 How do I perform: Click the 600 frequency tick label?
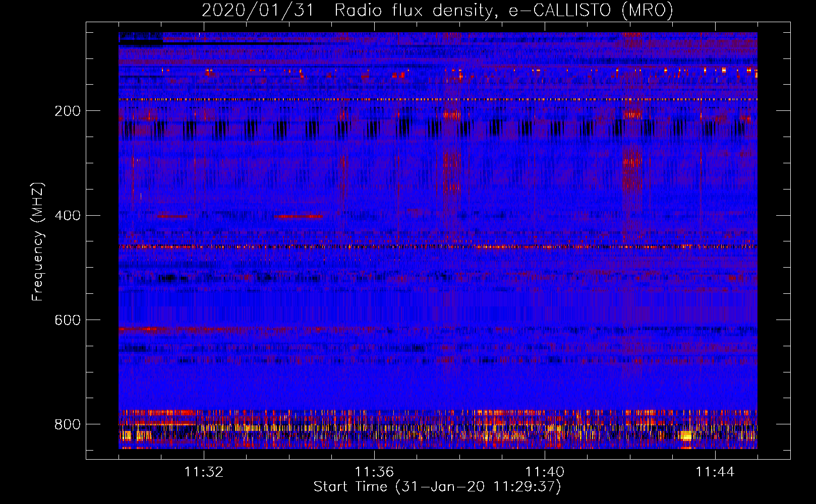[67, 321]
